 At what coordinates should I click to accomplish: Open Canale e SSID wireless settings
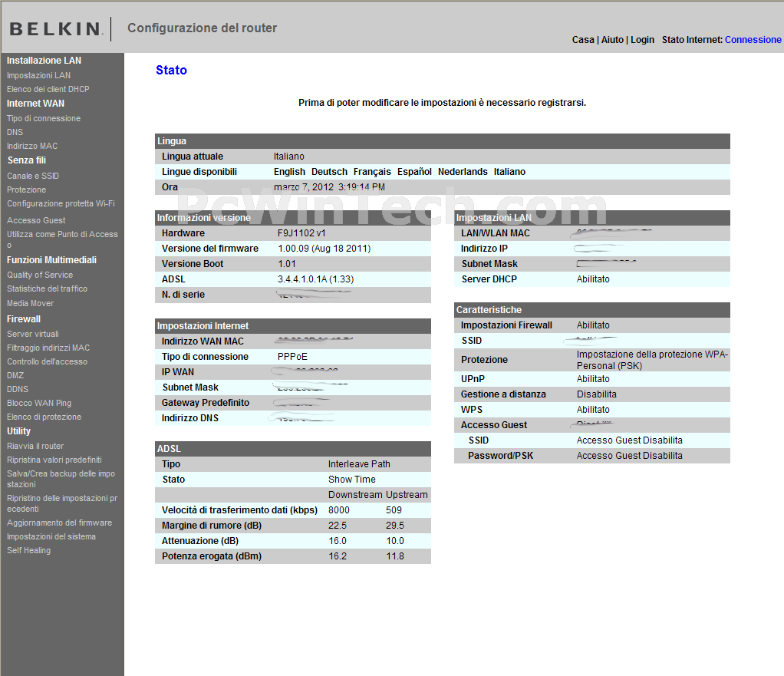(33, 176)
